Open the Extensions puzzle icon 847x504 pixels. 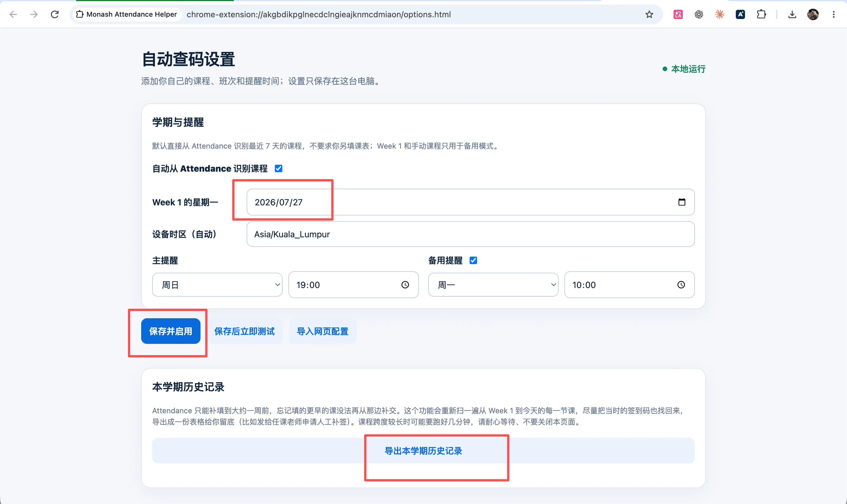[x=761, y=14]
